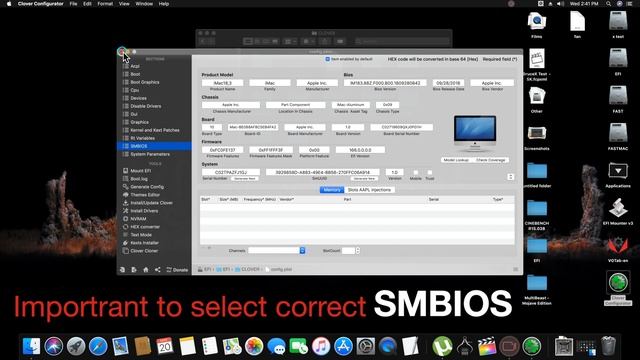Click the Text Mode tool icon
The image size is (640, 360).
tap(125, 235)
